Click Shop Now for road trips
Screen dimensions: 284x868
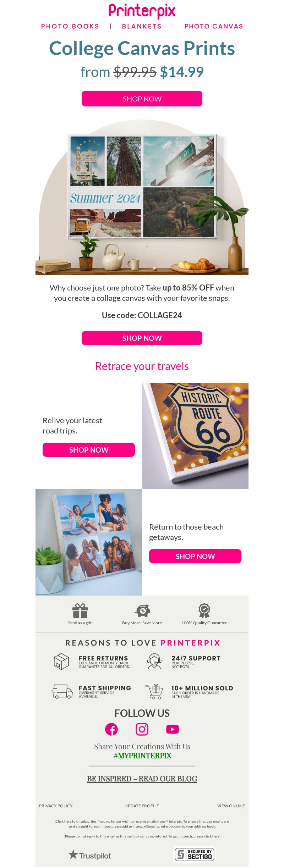[x=89, y=450]
